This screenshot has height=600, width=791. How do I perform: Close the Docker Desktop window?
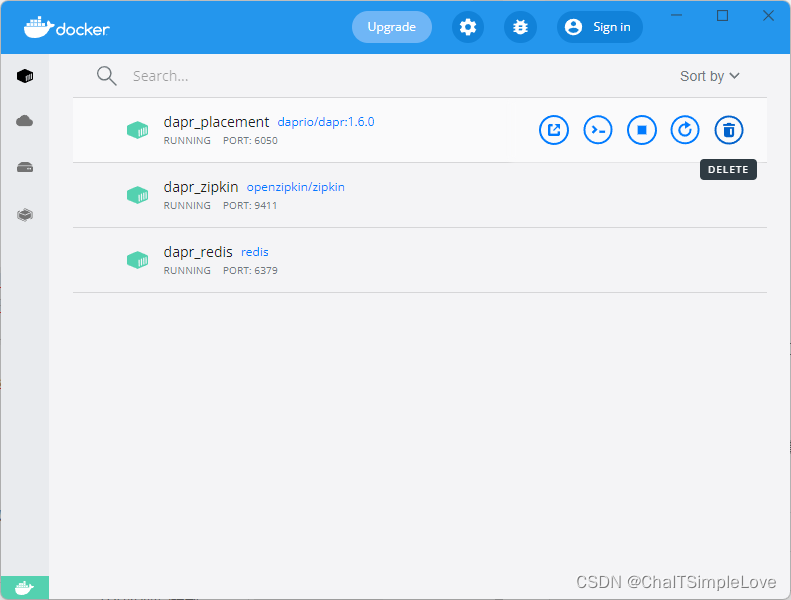click(768, 16)
